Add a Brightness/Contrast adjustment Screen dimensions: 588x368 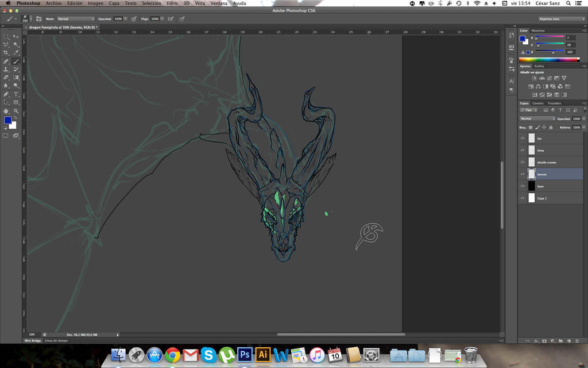(x=534, y=78)
